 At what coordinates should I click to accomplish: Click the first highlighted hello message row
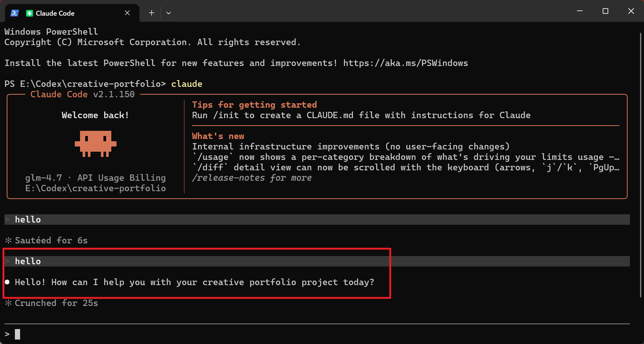tap(317, 220)
